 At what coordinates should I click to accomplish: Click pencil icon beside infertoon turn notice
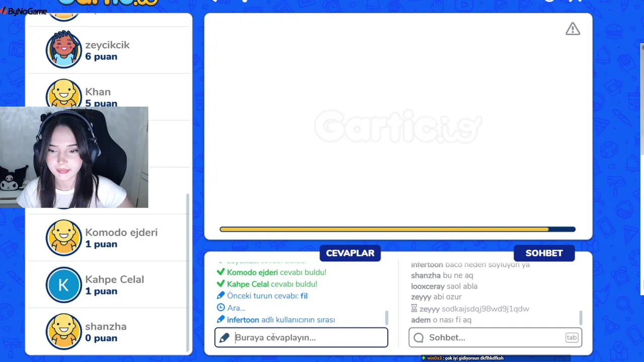click(x=220, y=320)
